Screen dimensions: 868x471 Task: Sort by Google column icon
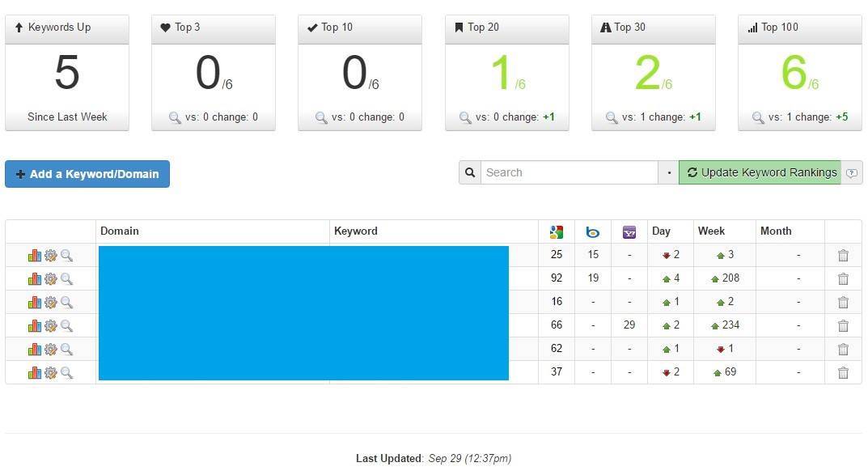point(557,231)
